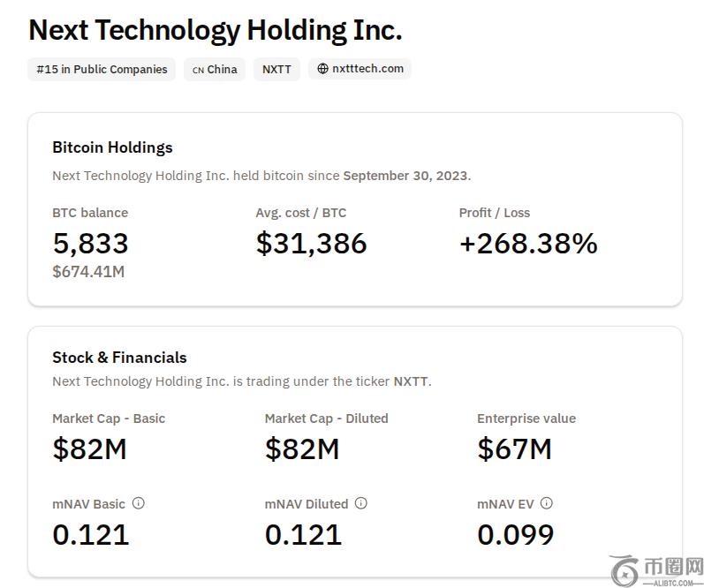Image resolution: width=704 pixels, height=588 pixels.
Task: Select the China country tag
Action: [x=222, y=69]
